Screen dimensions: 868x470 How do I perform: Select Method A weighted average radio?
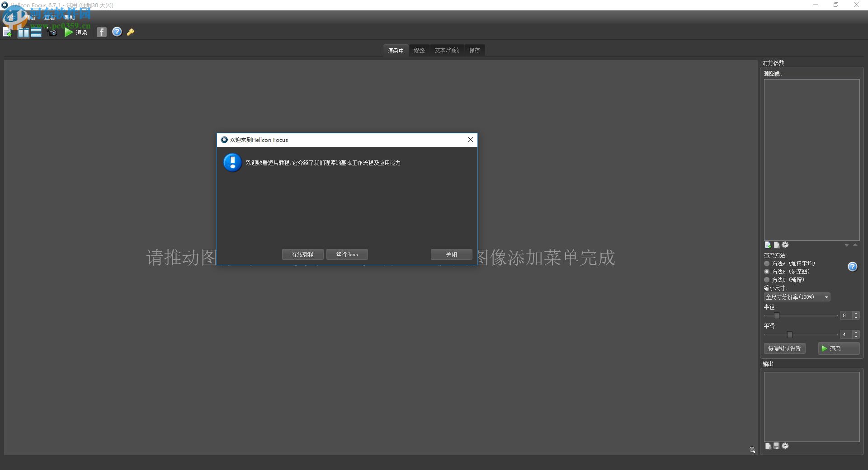767,263
